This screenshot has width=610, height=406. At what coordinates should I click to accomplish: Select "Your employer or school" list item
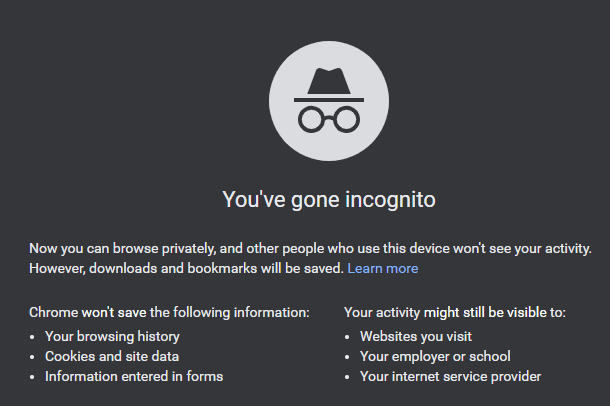(435, 356)
